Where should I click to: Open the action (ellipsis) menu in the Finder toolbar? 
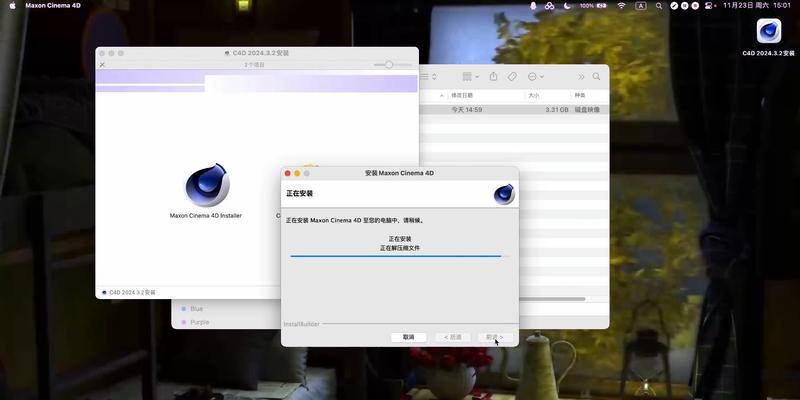click(535, 77)
